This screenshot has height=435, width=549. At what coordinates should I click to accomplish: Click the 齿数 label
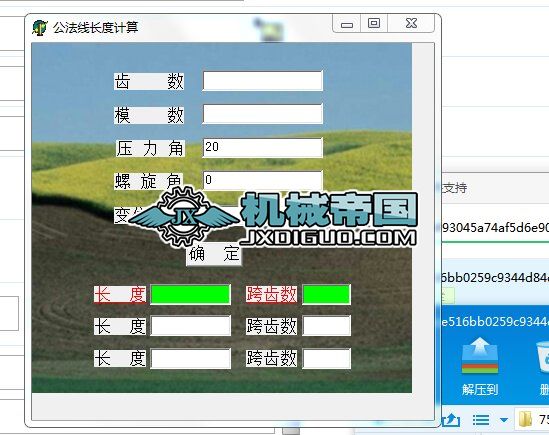click(x=149, y=82)
